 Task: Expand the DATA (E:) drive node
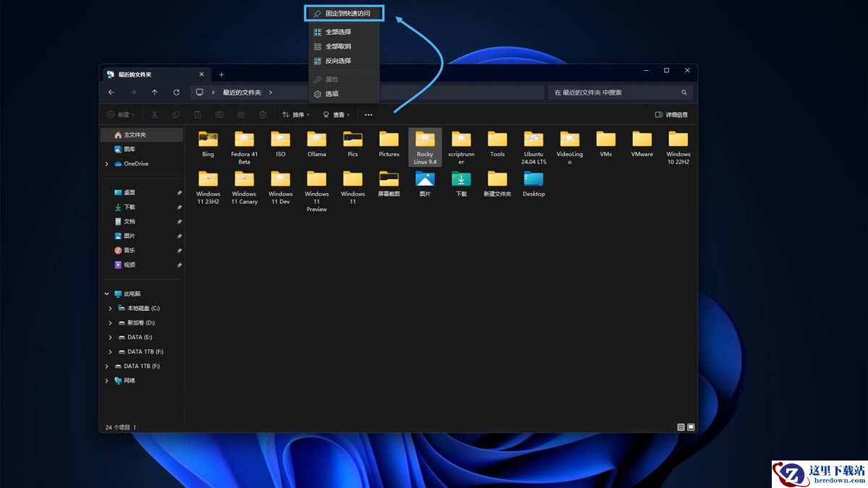point(111,337)
